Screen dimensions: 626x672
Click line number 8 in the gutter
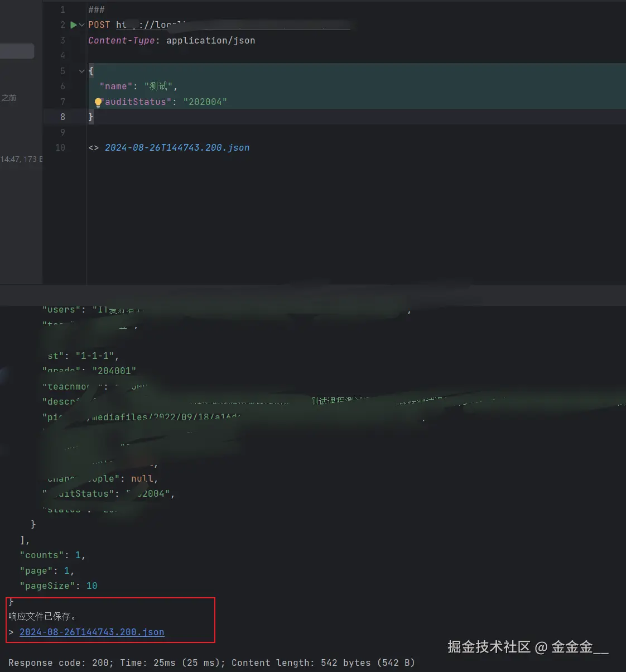(x=62, y=117)
